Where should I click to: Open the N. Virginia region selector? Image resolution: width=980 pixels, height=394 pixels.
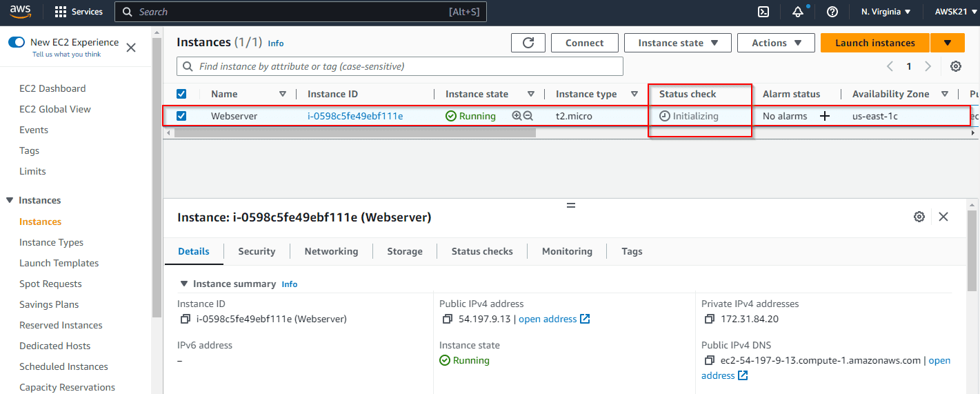tap(886, 12)
